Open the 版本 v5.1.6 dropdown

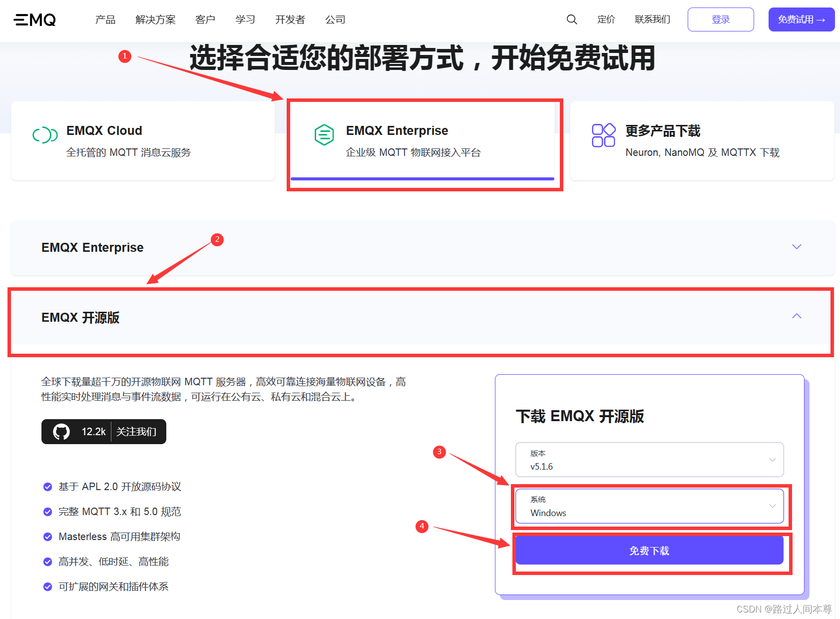click(649, 460)
